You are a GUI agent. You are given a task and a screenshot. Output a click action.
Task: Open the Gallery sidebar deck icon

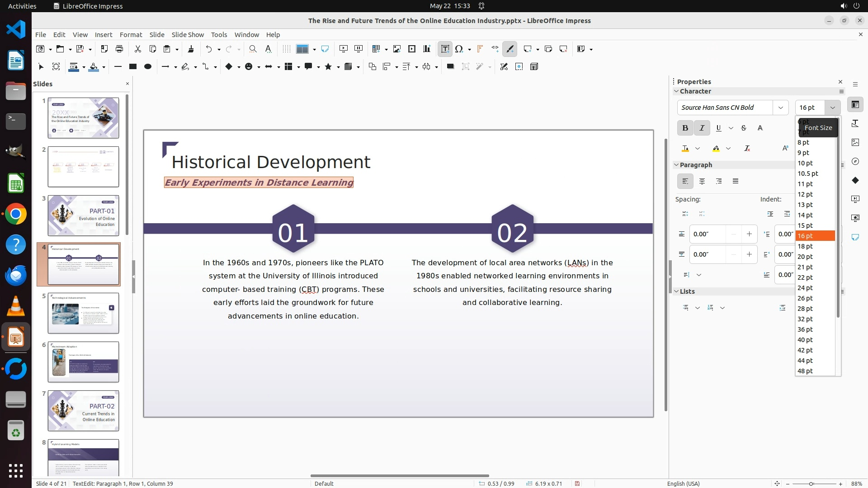pos(855,142)
